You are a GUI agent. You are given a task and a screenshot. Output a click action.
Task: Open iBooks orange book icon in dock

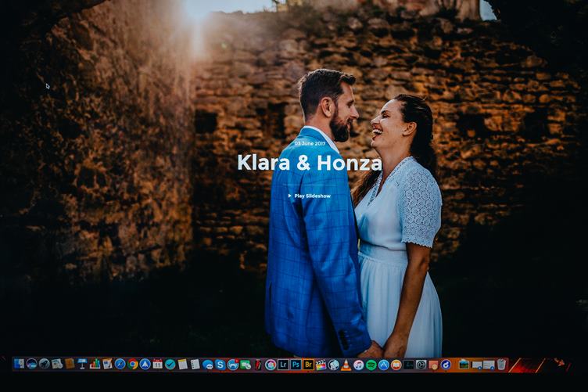click(396, 365)
